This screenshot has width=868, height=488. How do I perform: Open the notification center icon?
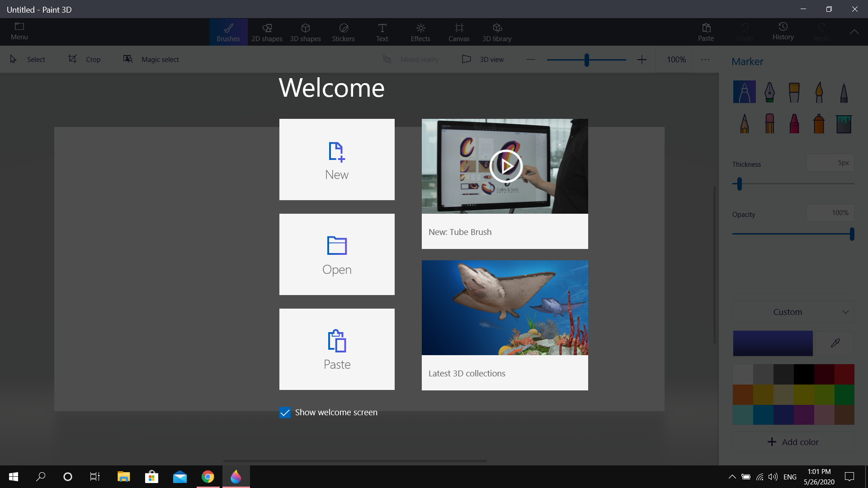click(849, 477)
